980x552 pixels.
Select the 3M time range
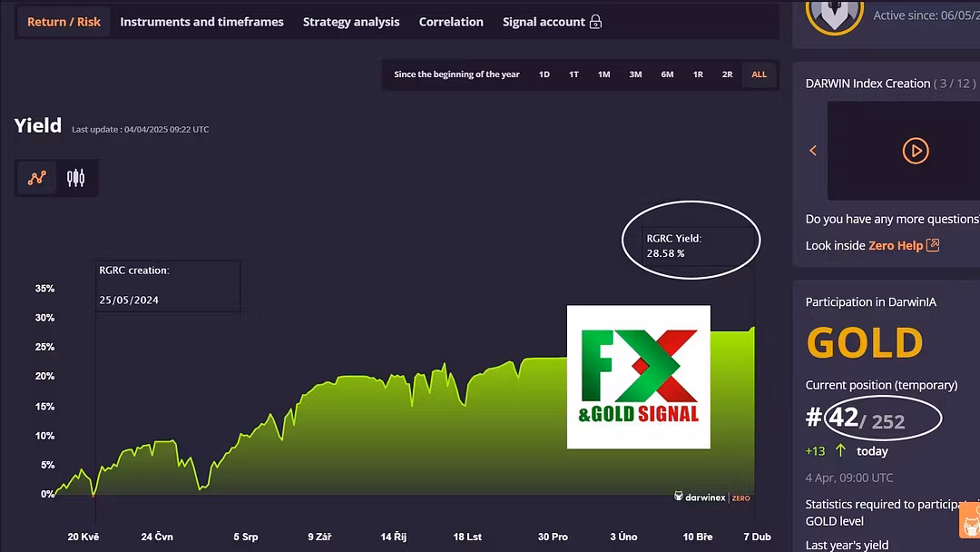coord(635,74)
